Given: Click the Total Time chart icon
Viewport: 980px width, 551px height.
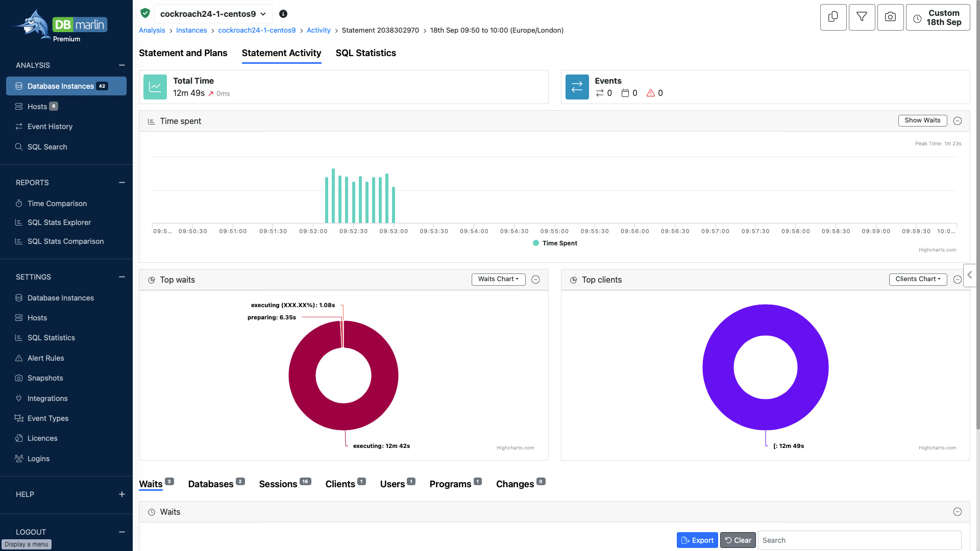Looking at the screenshot, I should (155, 87).
